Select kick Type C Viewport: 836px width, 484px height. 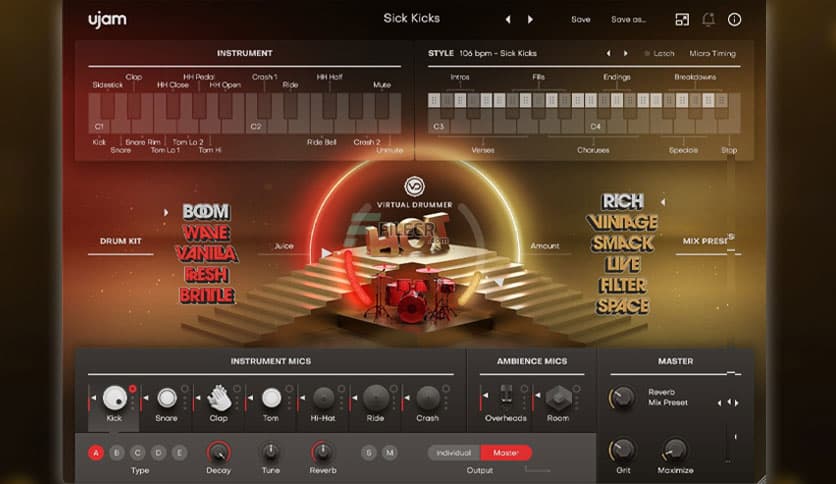[x=138, y=453]
